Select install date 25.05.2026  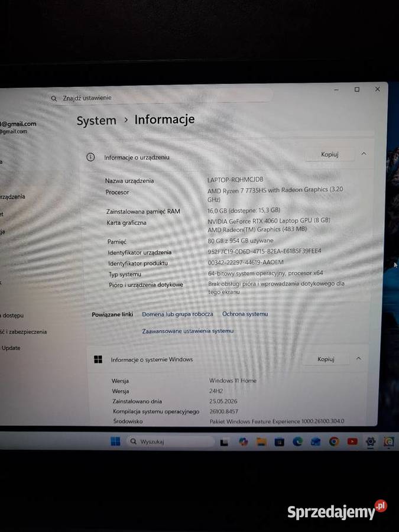pyautogui.click(x=223, y=401)
